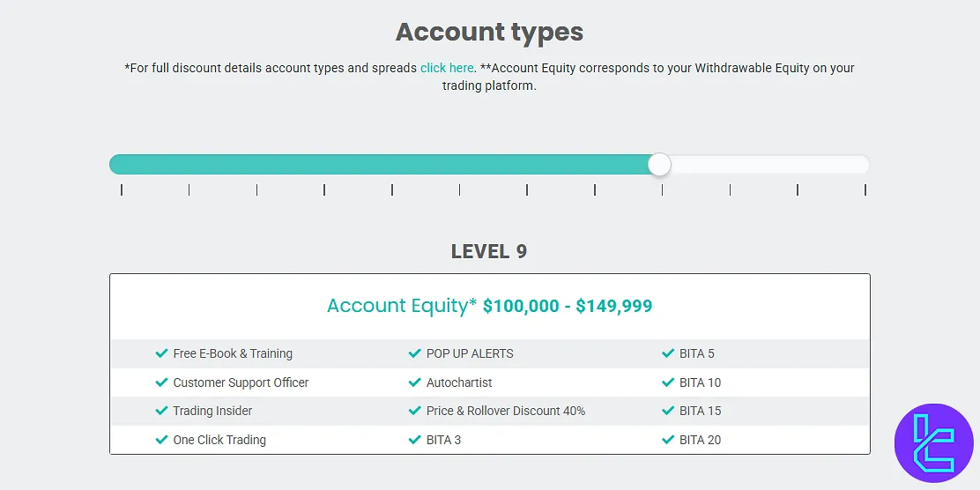Viewport: 980px width, 490px height.
Task: Click the BITA 5 feature text
Action: click(696, 353)
